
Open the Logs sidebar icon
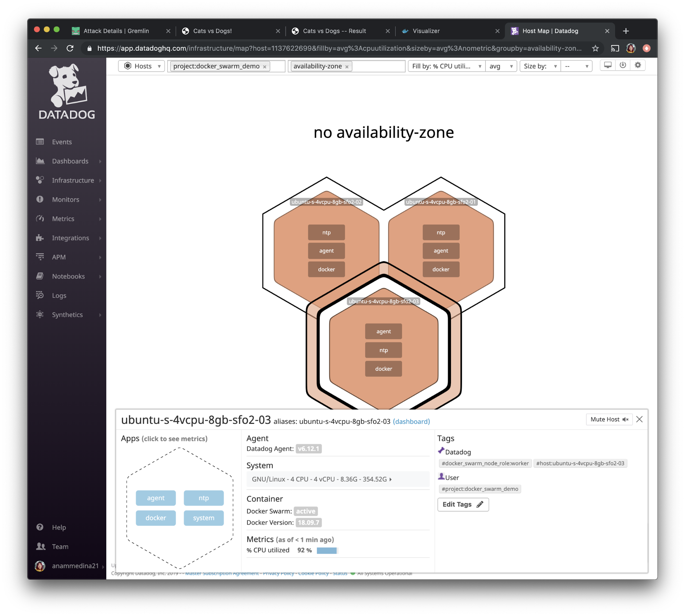pyautogui.click(x=40, y=295)
